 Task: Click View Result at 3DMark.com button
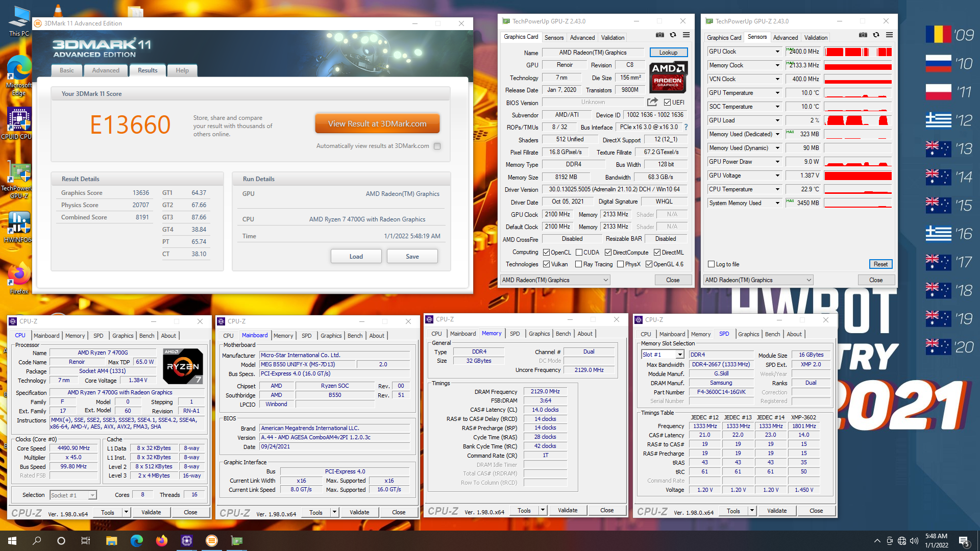point(377,124)
